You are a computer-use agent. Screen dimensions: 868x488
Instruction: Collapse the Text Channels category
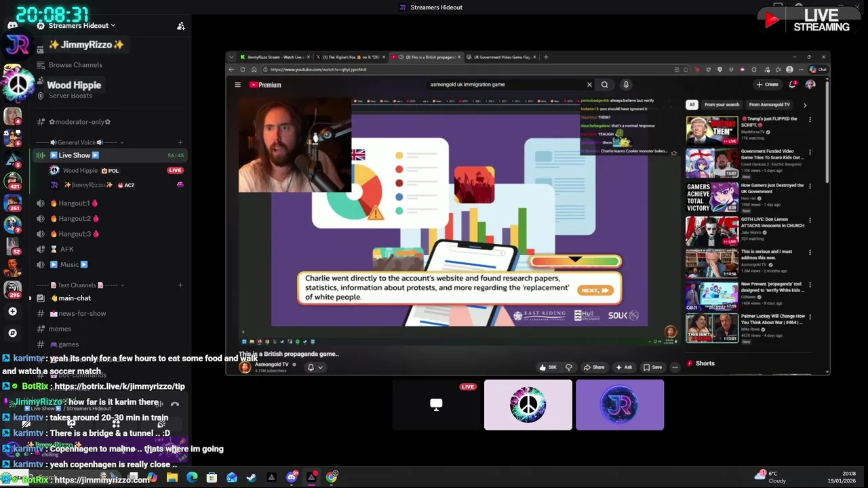[x=79, y=285]
